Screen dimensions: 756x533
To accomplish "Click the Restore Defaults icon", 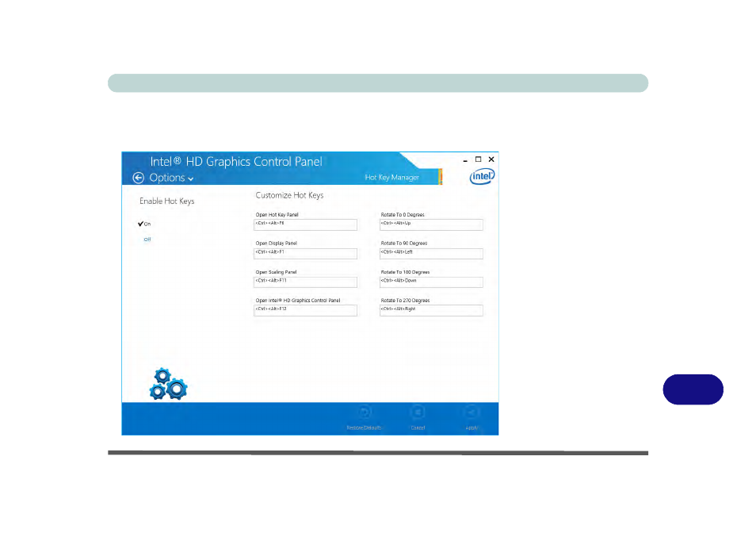I will tap(364, 413).
